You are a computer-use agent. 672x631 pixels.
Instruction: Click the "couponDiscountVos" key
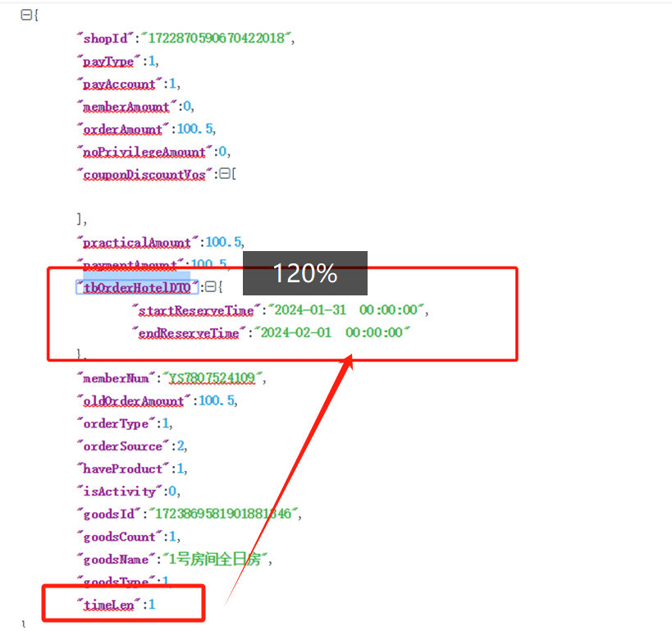pyautogui.click(x=144, y=175)
